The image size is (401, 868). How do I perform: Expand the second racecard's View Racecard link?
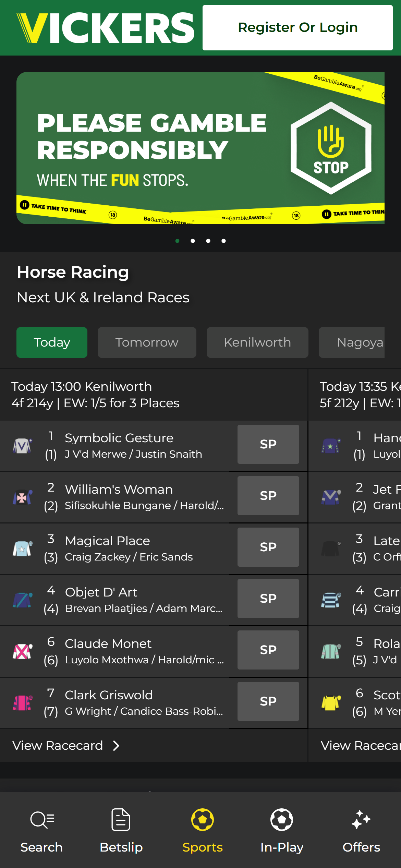tap(360, 746)
